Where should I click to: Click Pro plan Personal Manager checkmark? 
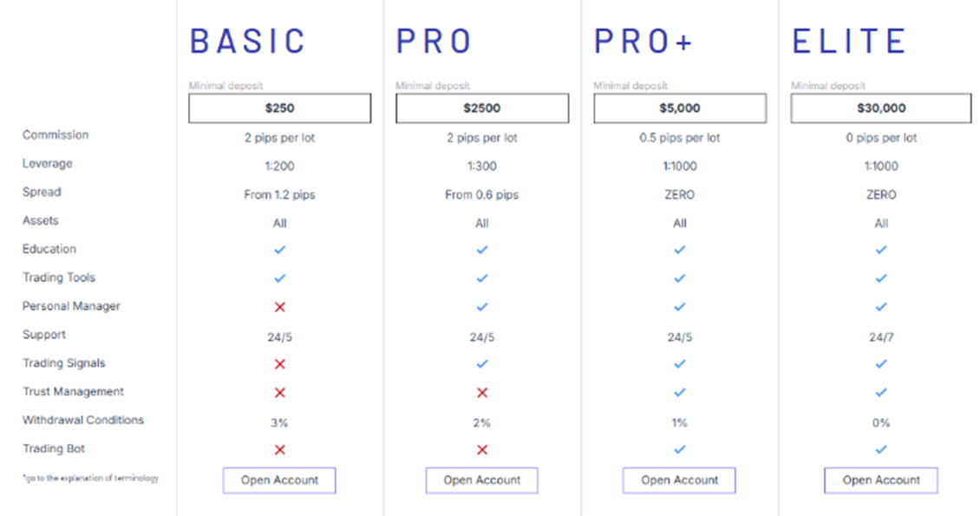click(482, 307)
